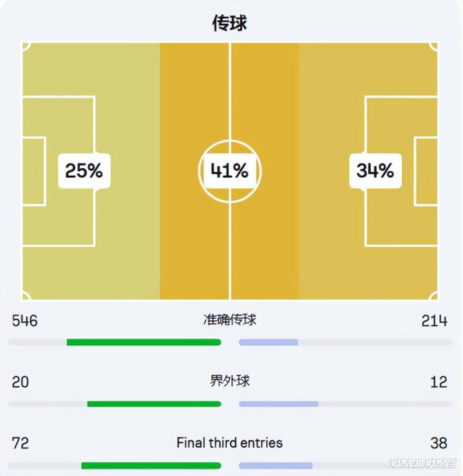Click the green 界外球 bar
This screenshot has width=463, height=476.
pyautogui.click(x=154, y=404)
